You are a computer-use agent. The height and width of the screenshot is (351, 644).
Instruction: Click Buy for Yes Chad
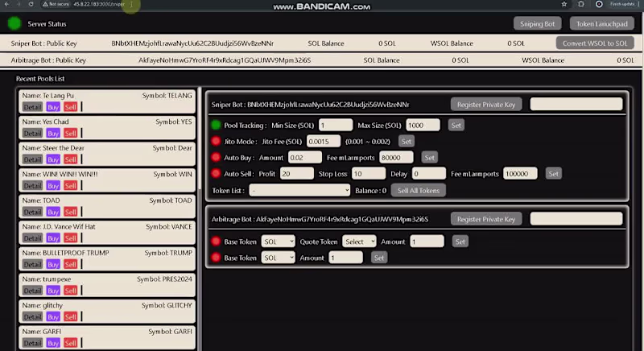pyautogui.click(x=53, y=133)
